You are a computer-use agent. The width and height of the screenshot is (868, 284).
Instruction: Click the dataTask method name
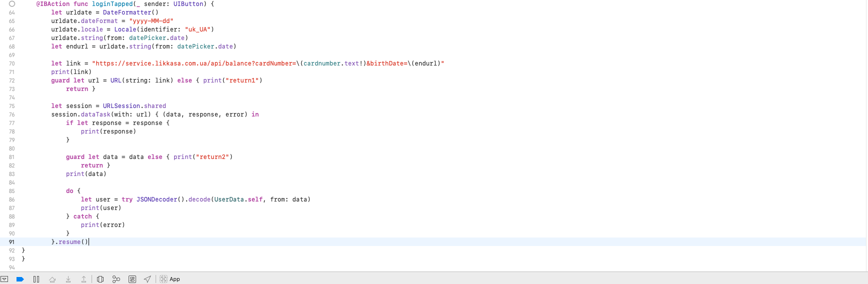[x=96, y=114]
